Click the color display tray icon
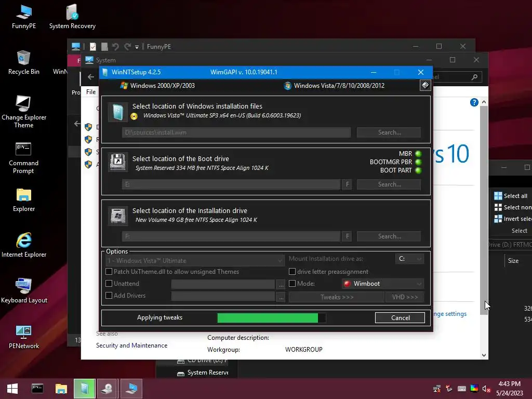The width and height of the screenshot is (532, 399). tap(474, 389)
